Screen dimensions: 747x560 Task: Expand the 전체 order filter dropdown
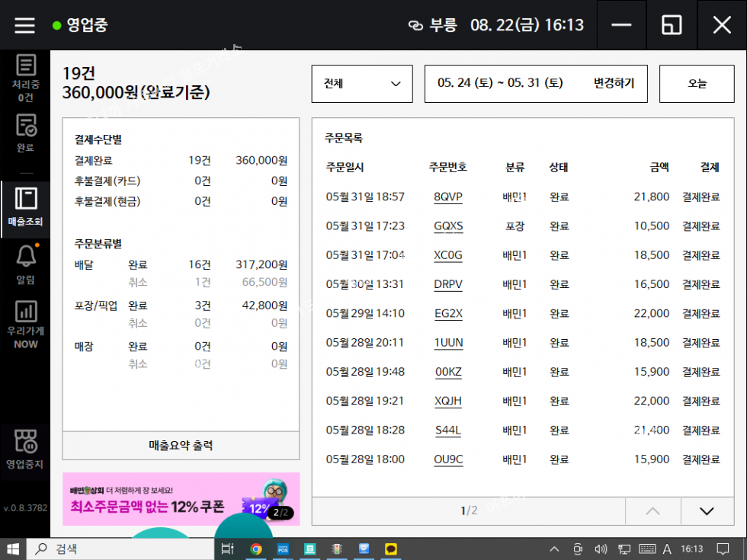coord(362,84)
